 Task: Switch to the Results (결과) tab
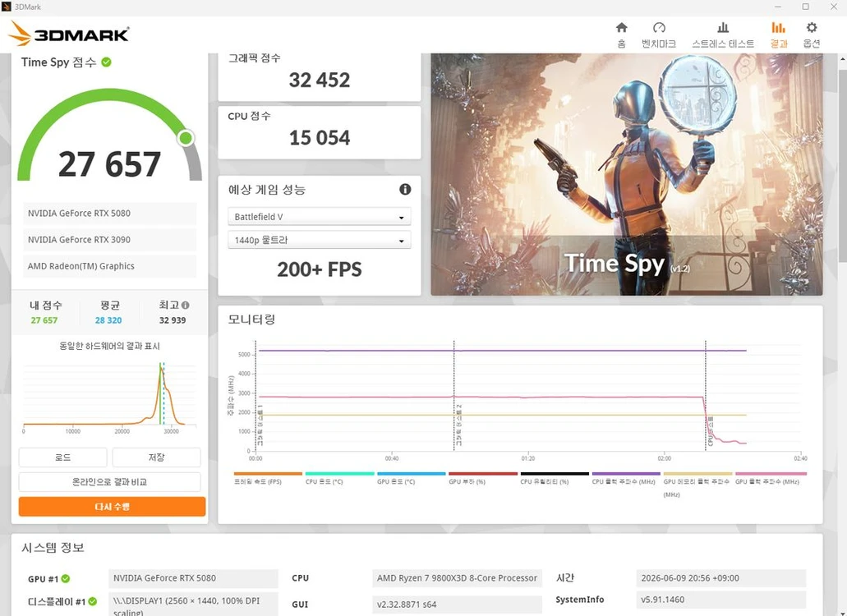point(778,34)
